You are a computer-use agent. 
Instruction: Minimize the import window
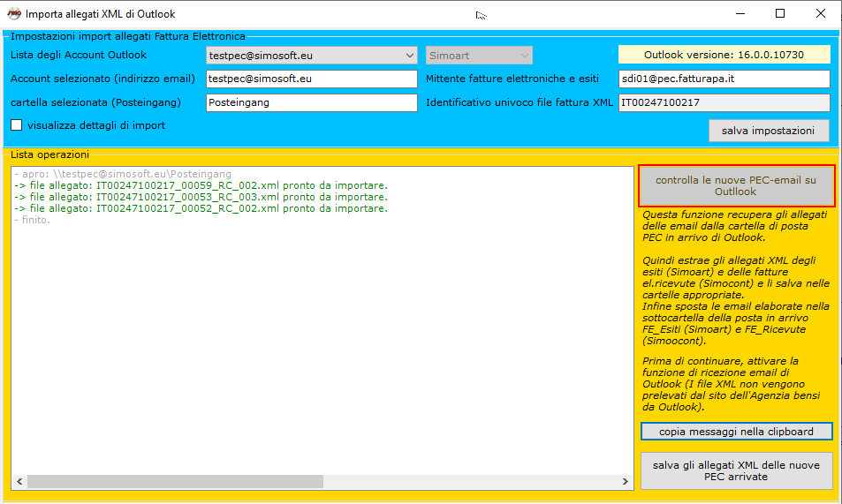coord(740,14)
